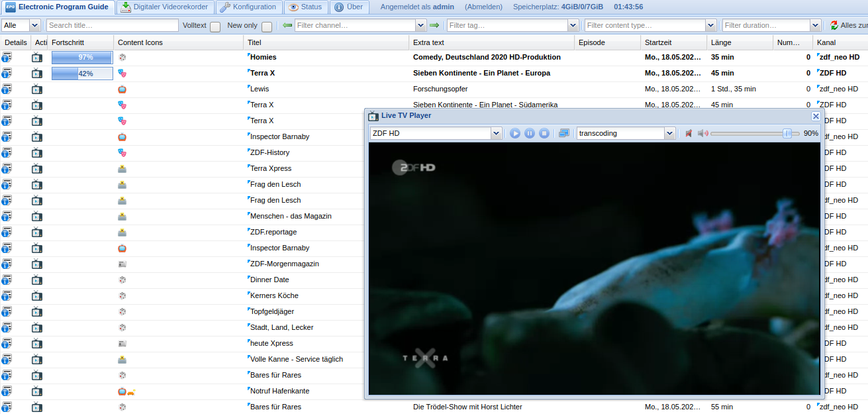The height and width of the screenshot is (414, 868).
Task: Click the volume slider in player
Action: pos(755,133)
